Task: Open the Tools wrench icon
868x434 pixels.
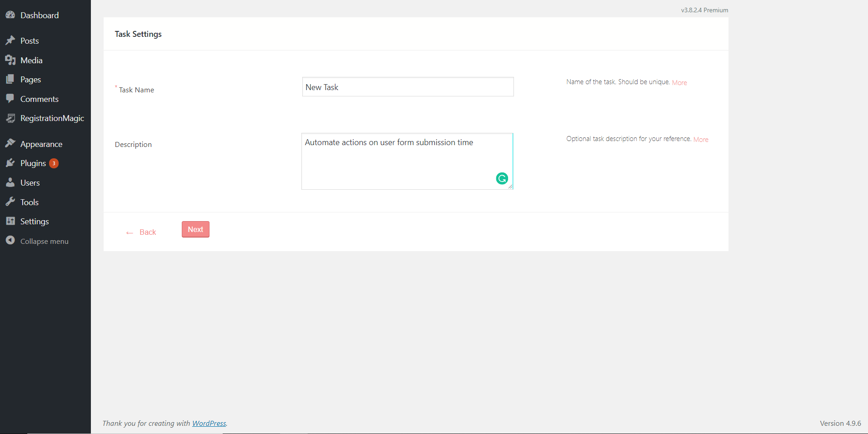Action: (x=11, y=202)
